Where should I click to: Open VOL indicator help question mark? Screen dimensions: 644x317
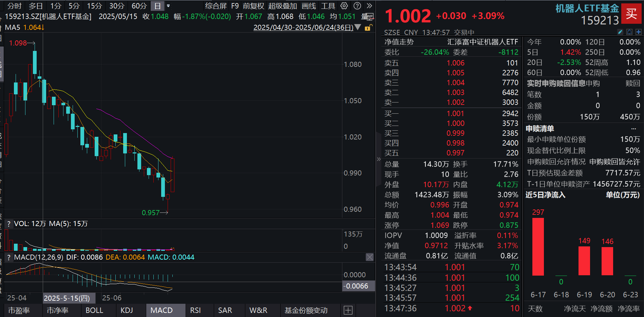[9, 224]
